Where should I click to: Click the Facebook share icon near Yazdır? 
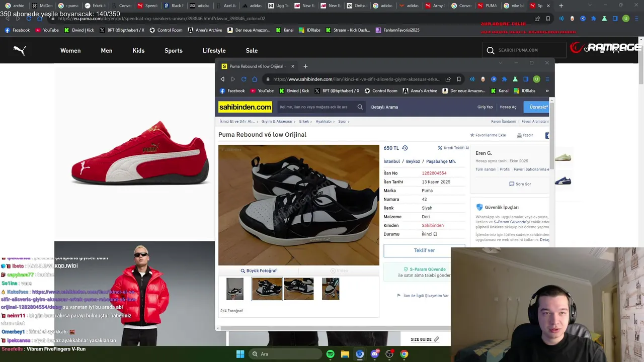click(x=547, y=135)
